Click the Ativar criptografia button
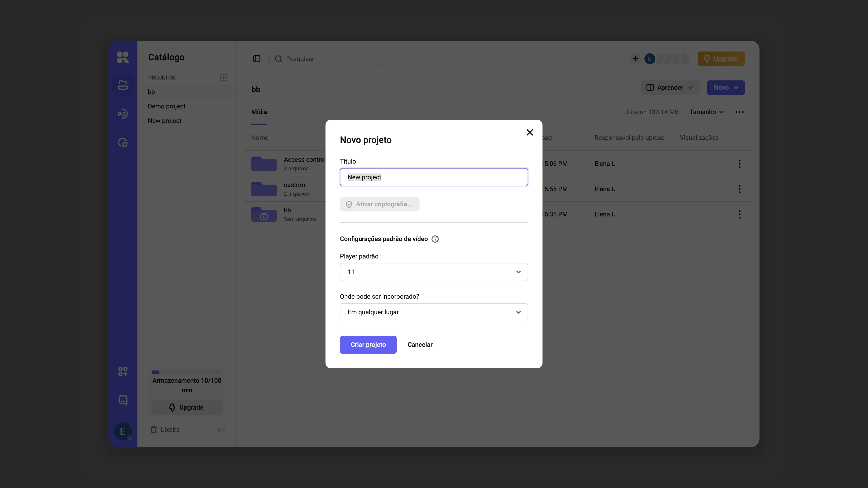 (380, 204)
